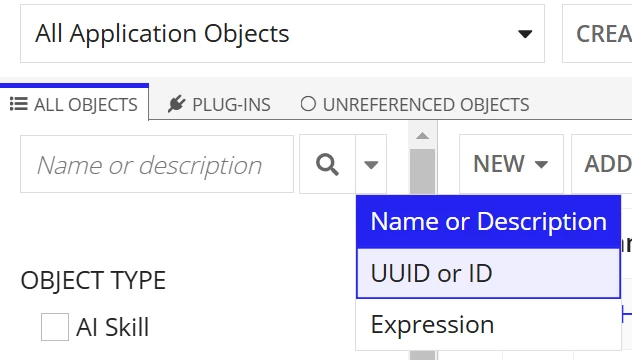
Task: Pick Name or Description menu option
Action: [489, 222]
